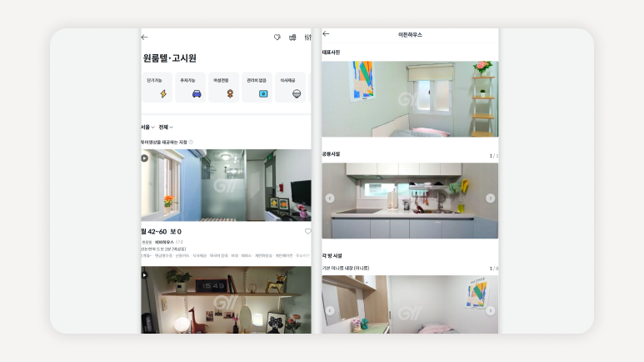Viewport: 644px width, 362px height.
Task: Show previous room photo under 각 방 시설
Action: click(x=330, y=310)
